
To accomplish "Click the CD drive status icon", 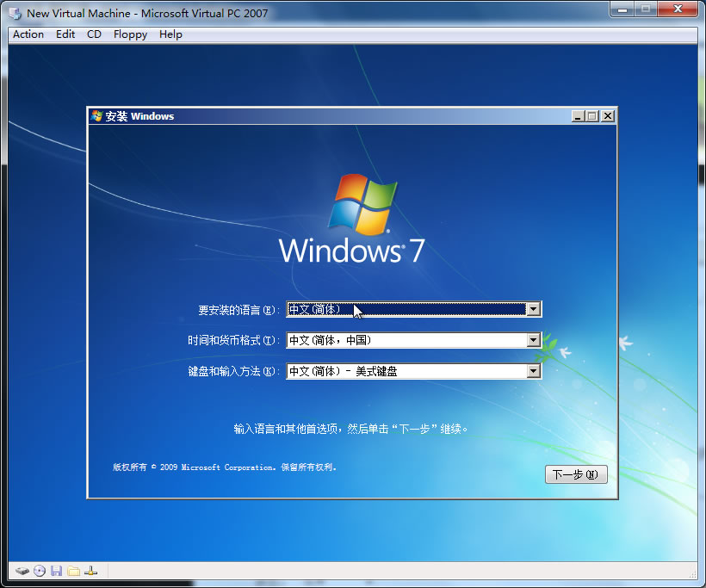I will click(x=40, y=570).
